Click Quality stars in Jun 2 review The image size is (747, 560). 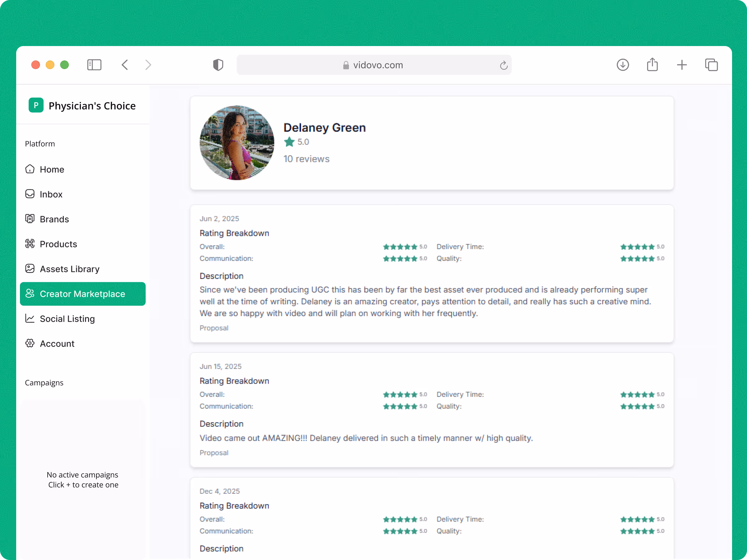[637, 259]
